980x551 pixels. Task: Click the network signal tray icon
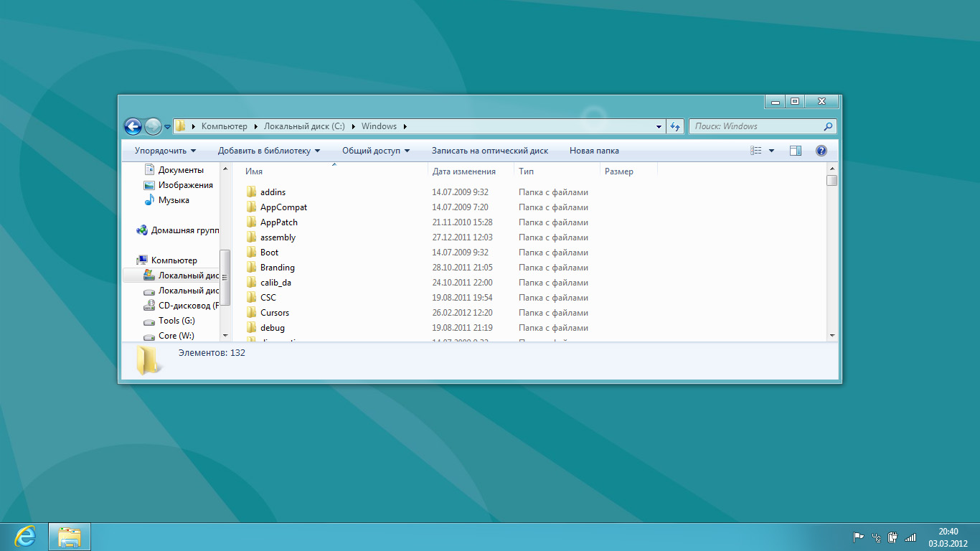(911, 537)
